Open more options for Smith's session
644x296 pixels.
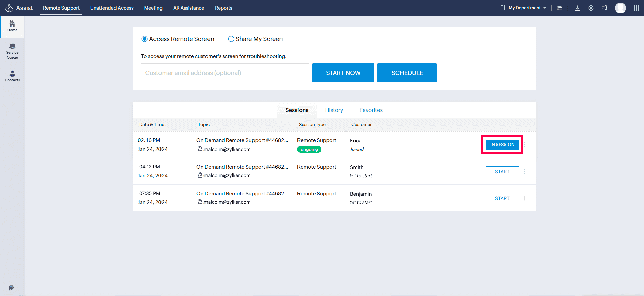[525, 171]
